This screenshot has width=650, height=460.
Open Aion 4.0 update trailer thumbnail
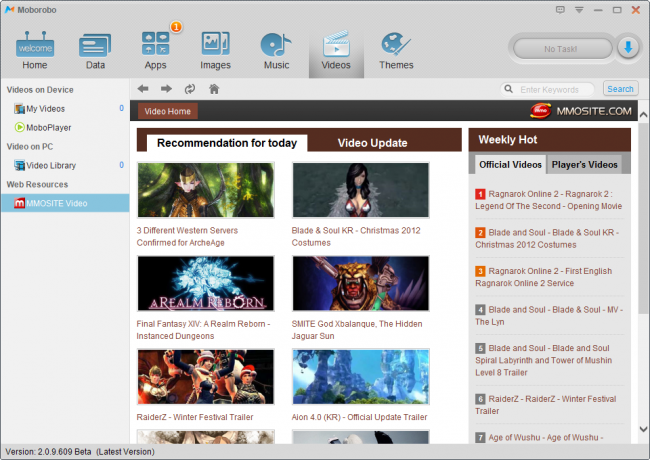(x=361, y=377)
